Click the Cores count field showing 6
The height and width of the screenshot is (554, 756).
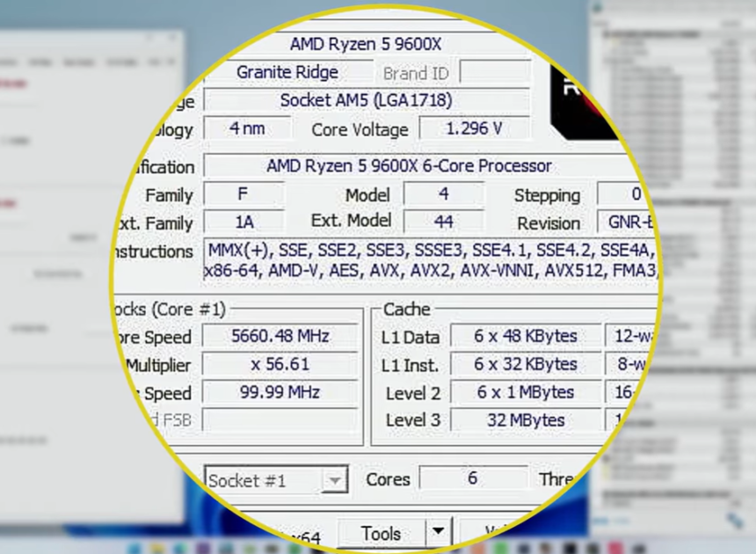(x=473, y=479)
